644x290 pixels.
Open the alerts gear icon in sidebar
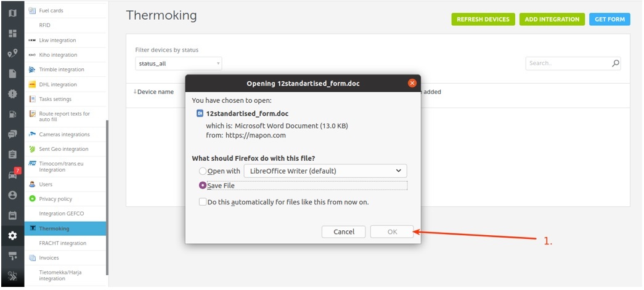(12, 94)
